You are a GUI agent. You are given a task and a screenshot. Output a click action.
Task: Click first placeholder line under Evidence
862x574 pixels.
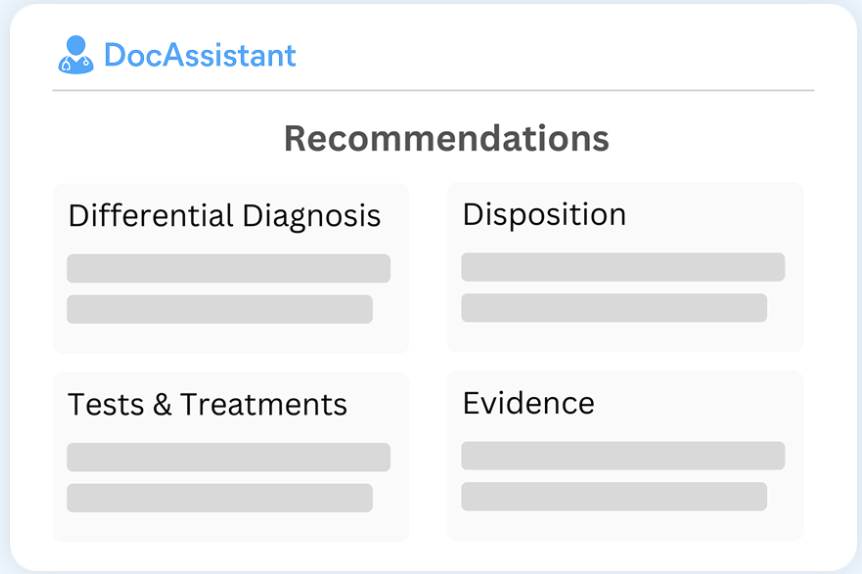pos(623,456)
